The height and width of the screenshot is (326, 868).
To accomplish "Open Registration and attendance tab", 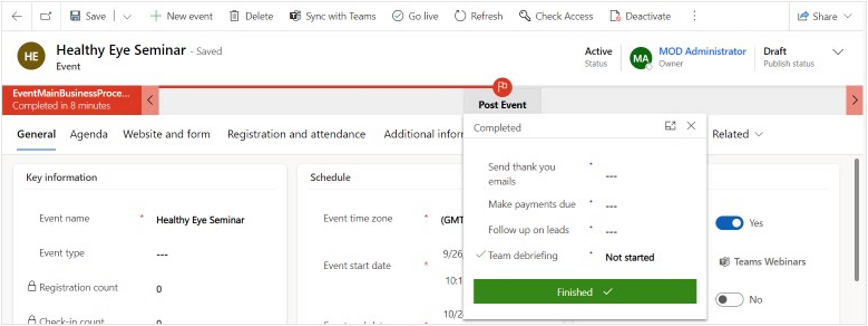I will 297,134.
